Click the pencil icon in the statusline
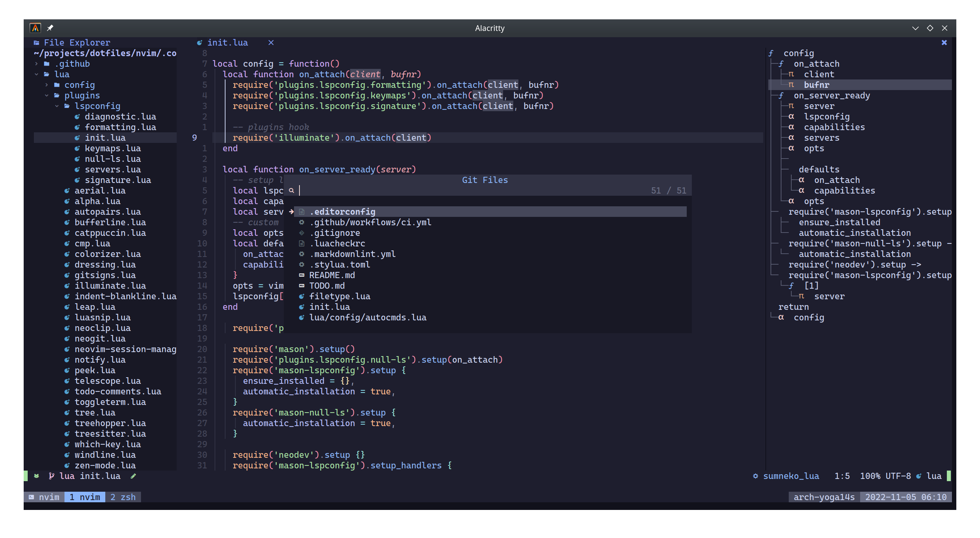 (133, 476)
